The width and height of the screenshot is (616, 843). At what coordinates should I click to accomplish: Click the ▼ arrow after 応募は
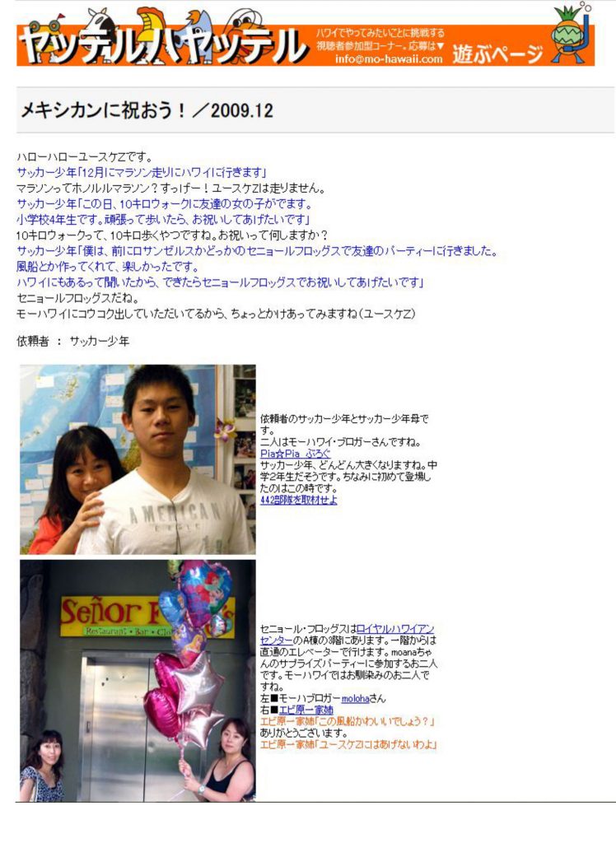click(440, 46)
